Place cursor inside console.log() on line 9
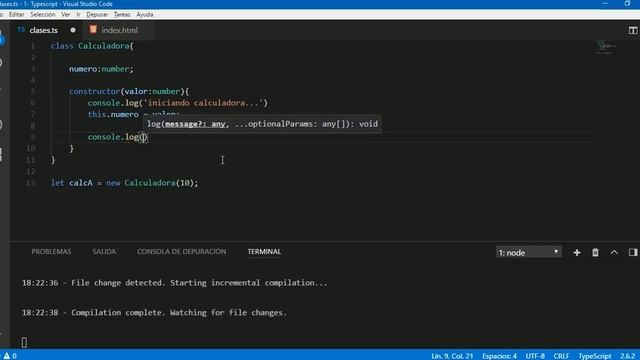The image size is (640, 360). click(143, 137)
